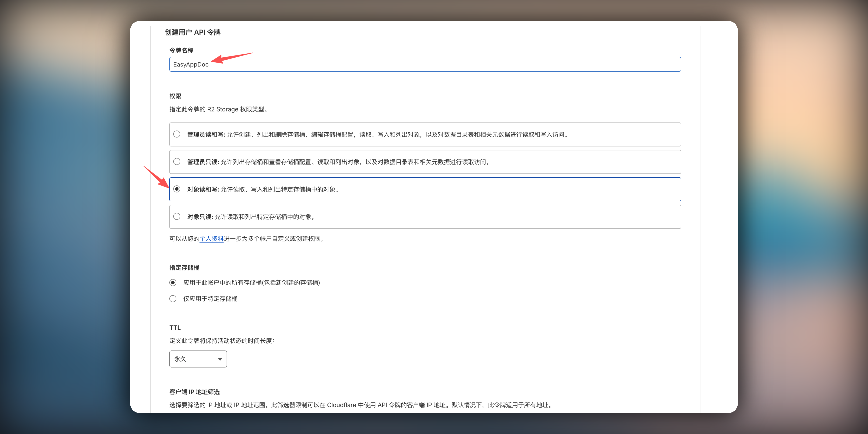Choose 仅应用于特定存储桶 radio option

pos(173,299)
